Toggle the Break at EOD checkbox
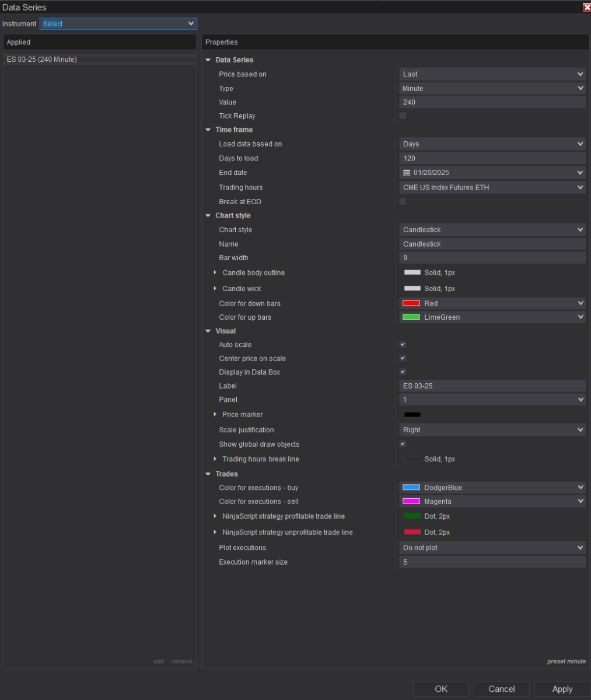 [x=403, y=201]
